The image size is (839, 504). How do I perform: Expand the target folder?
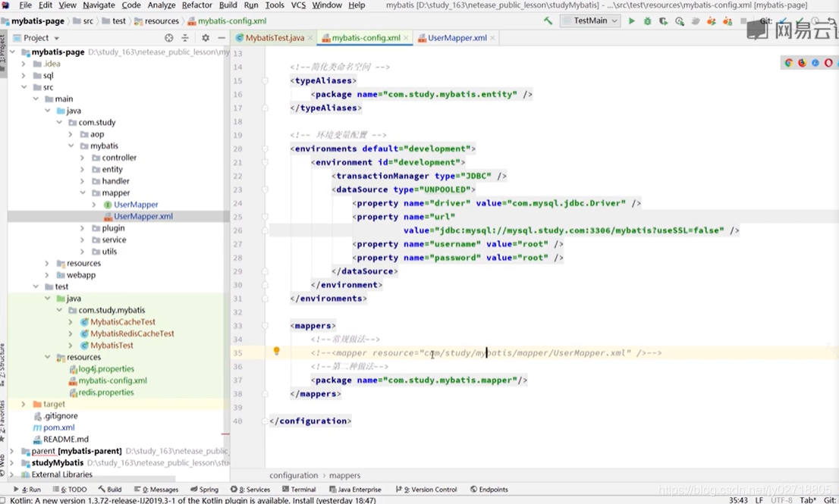click(x=23, y=404)
